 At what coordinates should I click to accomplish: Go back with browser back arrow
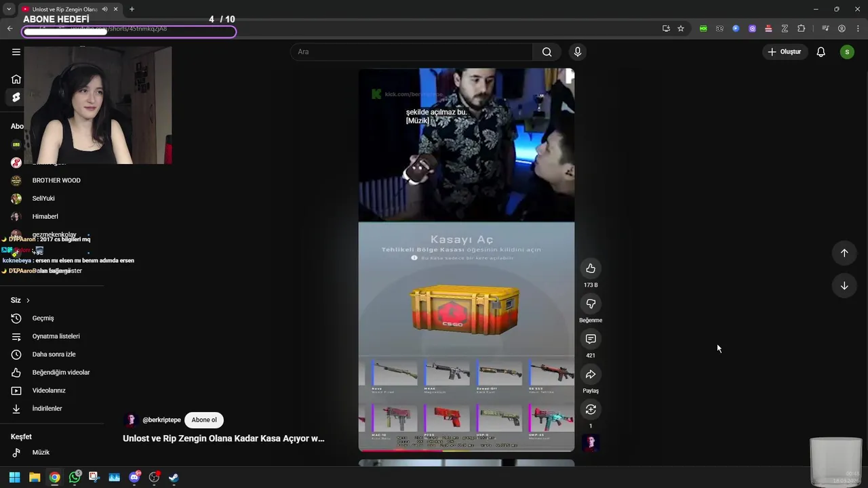coord(9,28)
